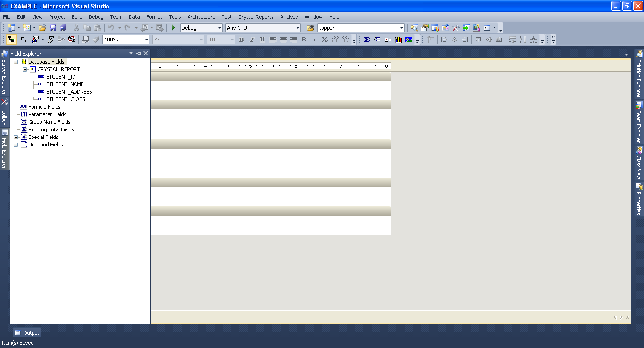Expand the Special Fields node
Image resolution: width=644 pixels, height=348 pixels.
pos(16,137)
